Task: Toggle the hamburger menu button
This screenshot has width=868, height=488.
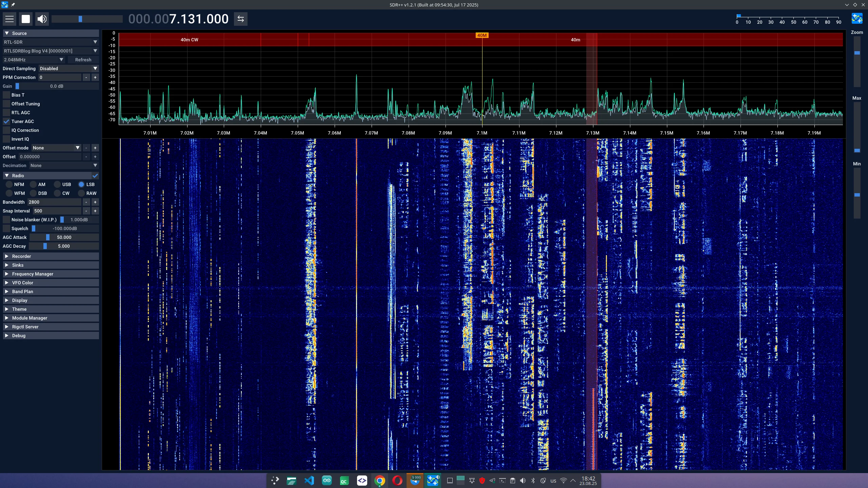Action: 9,19
